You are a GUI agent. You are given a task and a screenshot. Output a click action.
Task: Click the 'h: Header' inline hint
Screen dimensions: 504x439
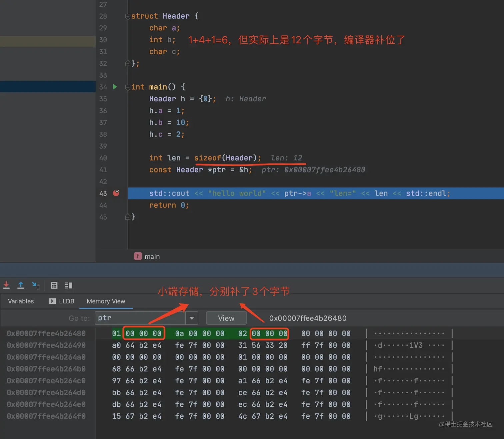tap(246, 99)
